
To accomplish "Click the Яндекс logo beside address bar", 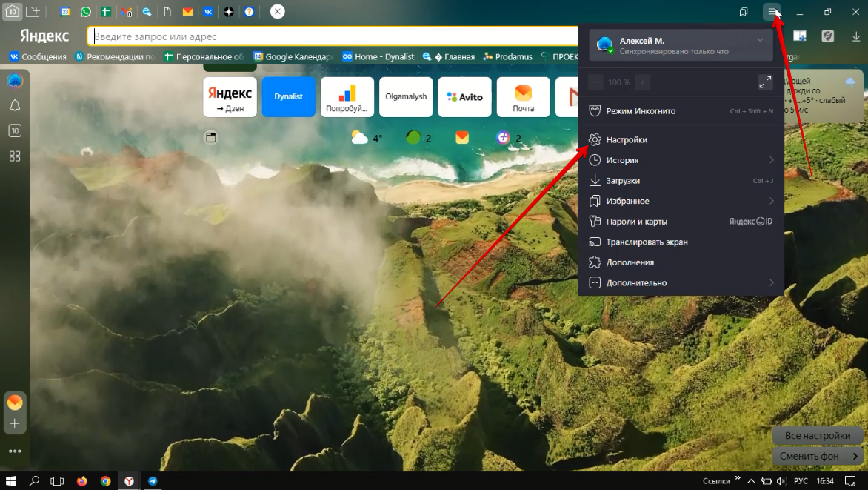I will tap(44, 36).
